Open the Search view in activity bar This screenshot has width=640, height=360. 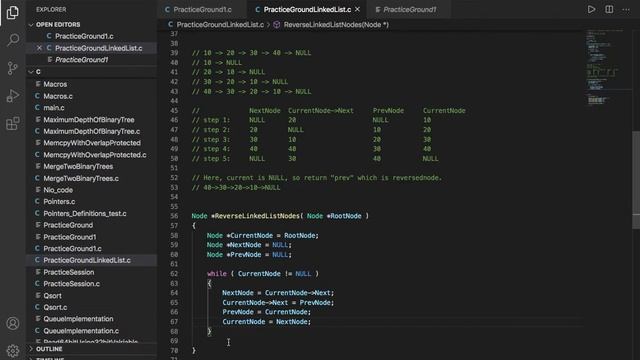(13, 40)
